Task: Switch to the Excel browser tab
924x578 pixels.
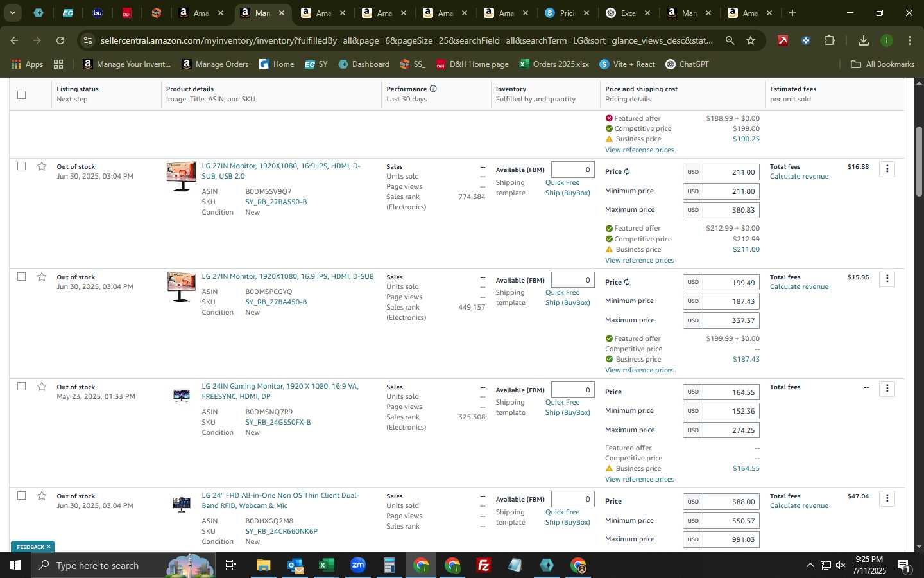Action: pyautogui.click(x=628, y=13)
